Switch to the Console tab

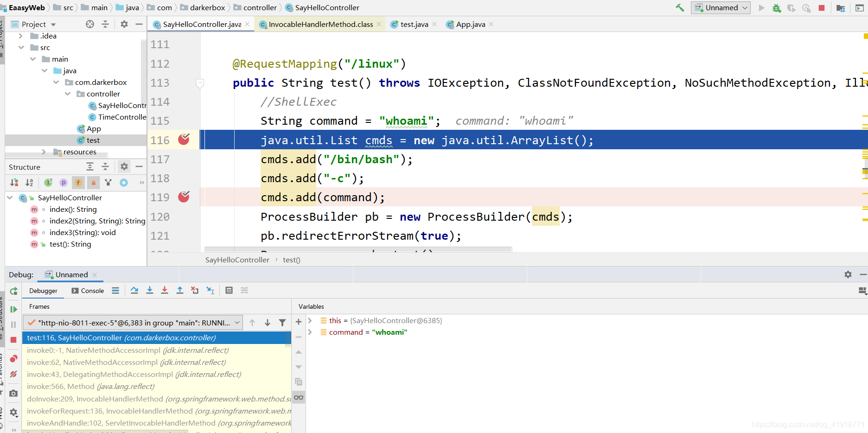88,291
